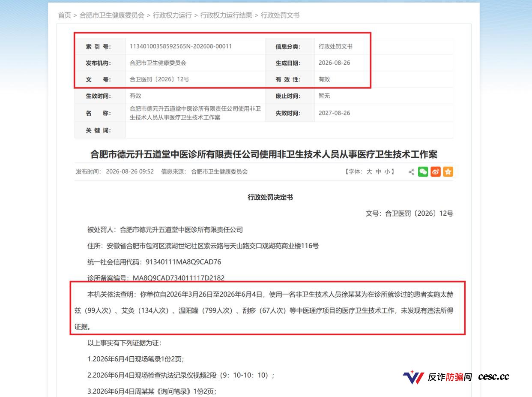Select 失效时间 value 2027-08-26

pyautogui.click(x=334, y=113)
